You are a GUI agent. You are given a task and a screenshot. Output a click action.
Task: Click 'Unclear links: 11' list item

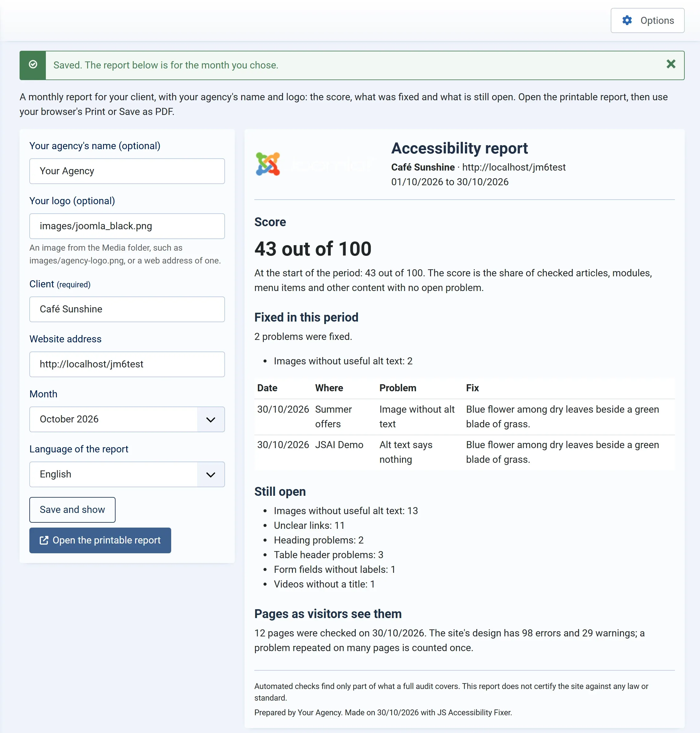(309, 525)
